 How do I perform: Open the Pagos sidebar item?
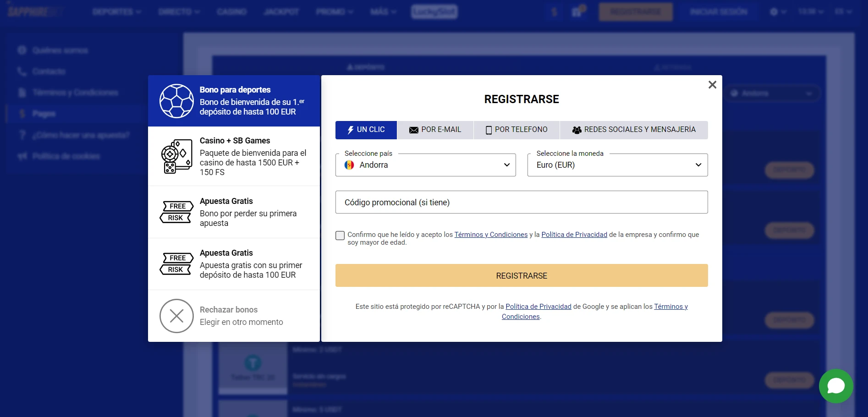44,114
